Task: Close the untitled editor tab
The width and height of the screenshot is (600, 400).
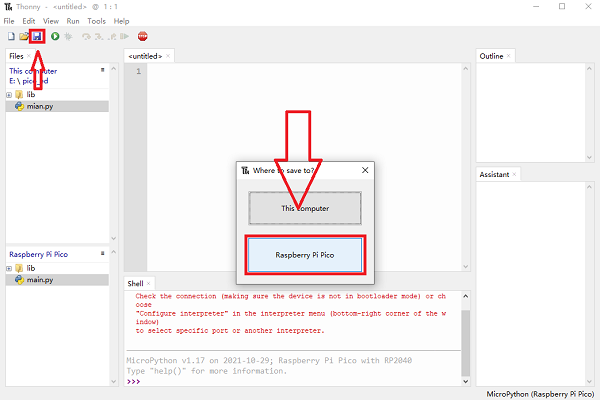Action: [x=168, y=56]
